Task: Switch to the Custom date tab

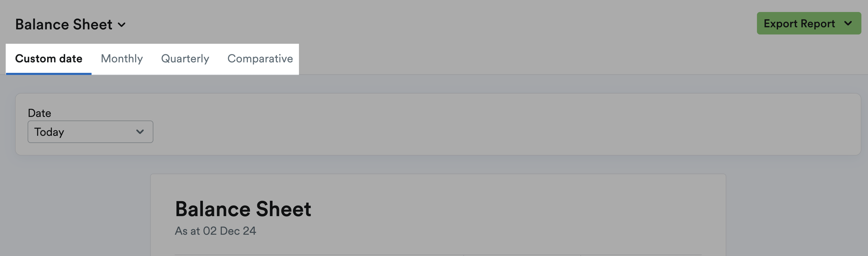Action: [x=49, y=59]
